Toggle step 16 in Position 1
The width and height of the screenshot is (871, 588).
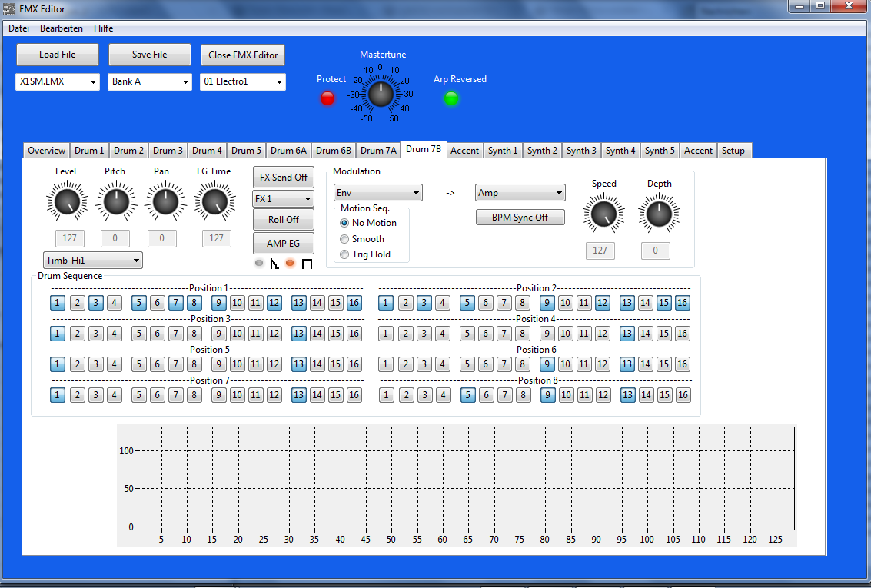pos(354,303)
